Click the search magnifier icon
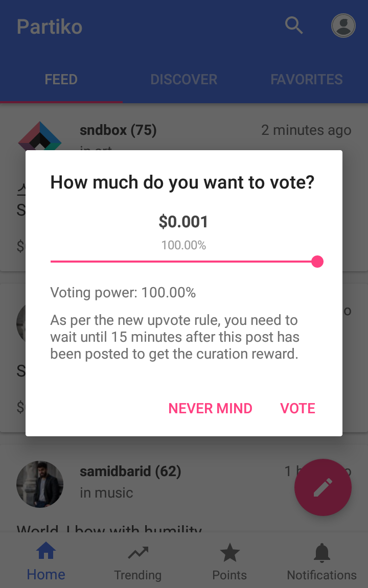Image resolution: width=368 pixels, height=588 pixels. tap(294, 25)
